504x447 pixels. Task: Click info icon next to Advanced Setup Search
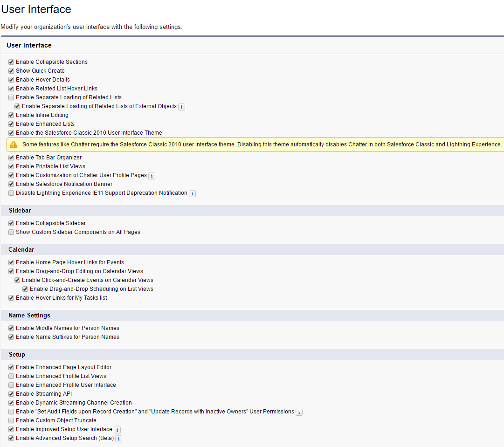119,439
